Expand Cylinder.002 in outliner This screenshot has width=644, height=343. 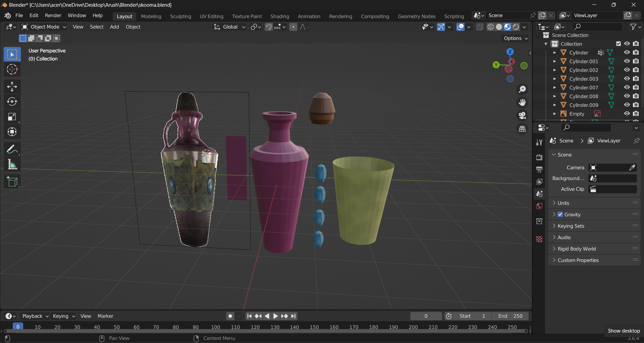click(x=554, y=70)
